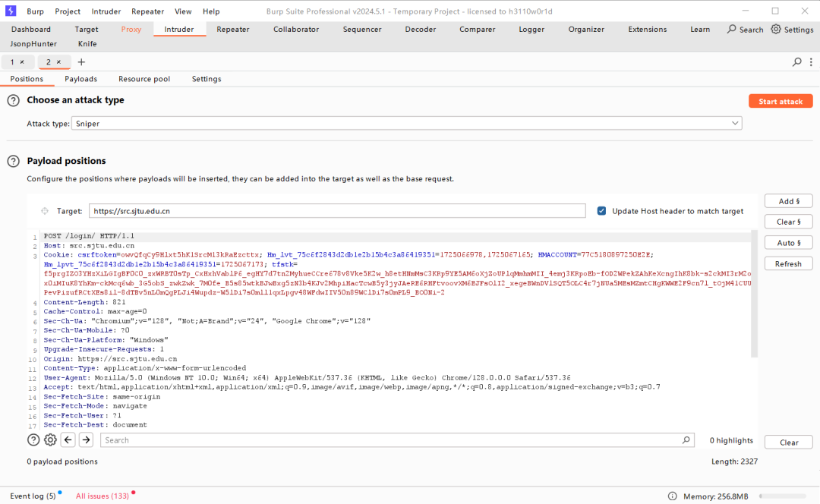Image resolution: width=820 pixels, height=504 pixels.
Task: Open the Repeater menu
Action: coord(147,11)
